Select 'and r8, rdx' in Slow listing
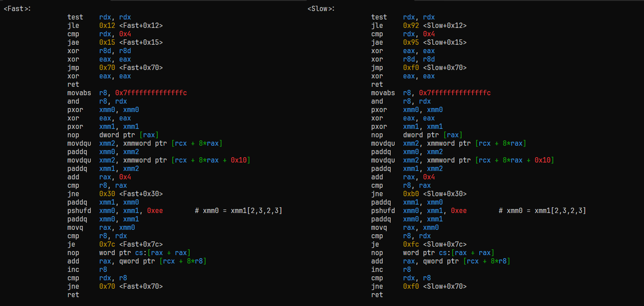644x306 pixels. 401,101
